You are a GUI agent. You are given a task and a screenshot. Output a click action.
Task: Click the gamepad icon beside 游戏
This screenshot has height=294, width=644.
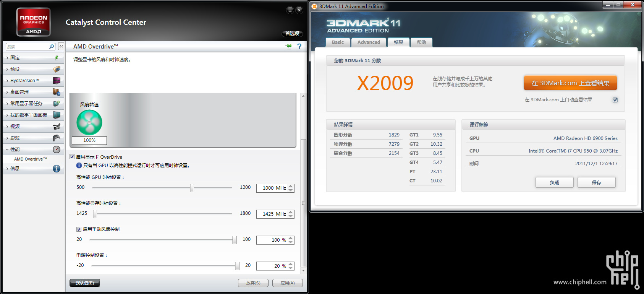coord(57,138)
